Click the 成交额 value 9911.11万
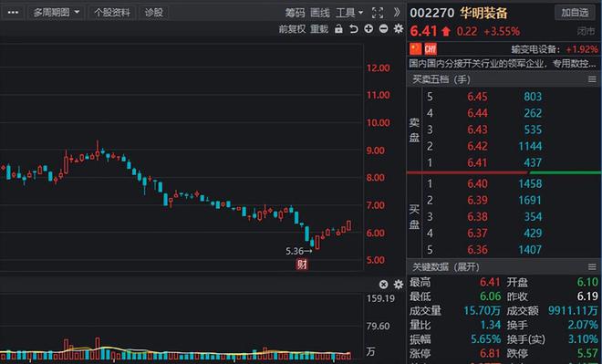This screenshot has width=602, height=364. pyautogui.click(x=573, y=310)
